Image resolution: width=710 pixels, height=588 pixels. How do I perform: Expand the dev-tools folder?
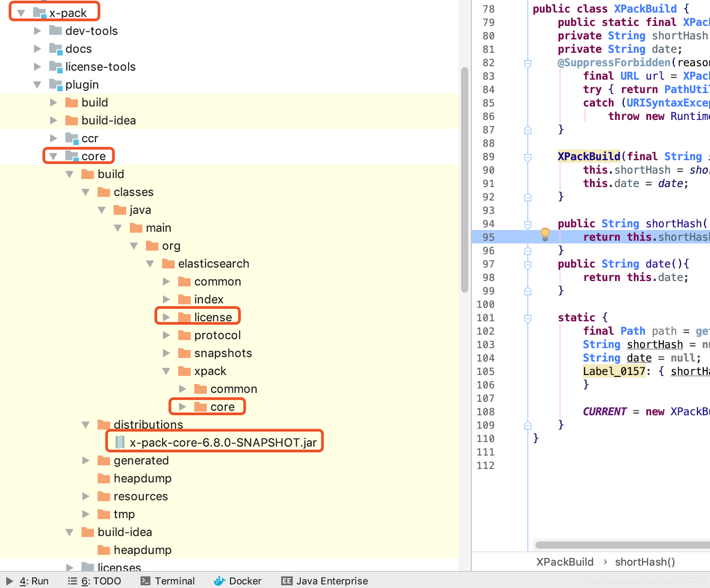[38, 31]
